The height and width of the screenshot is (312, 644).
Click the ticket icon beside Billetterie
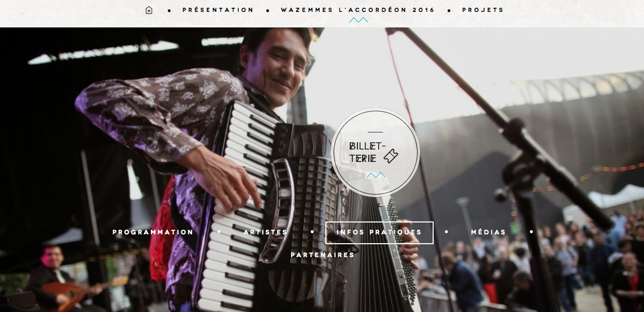click(391, 155)
